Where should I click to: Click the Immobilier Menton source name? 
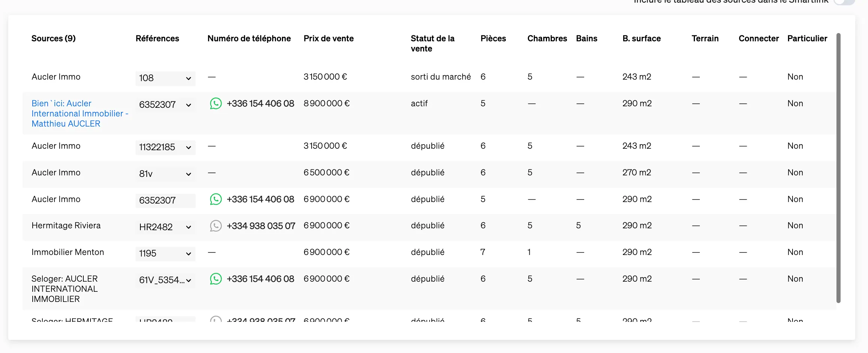[68, 252]
